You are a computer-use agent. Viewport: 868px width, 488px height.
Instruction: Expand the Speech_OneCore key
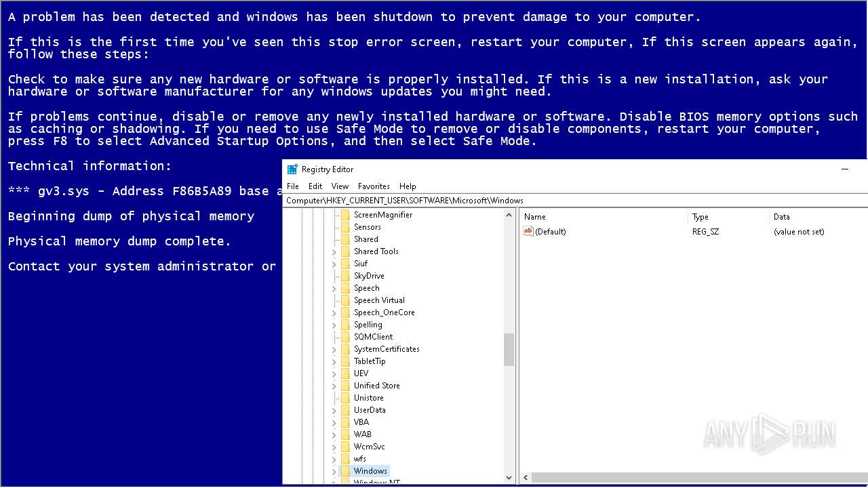coord(334,312)
